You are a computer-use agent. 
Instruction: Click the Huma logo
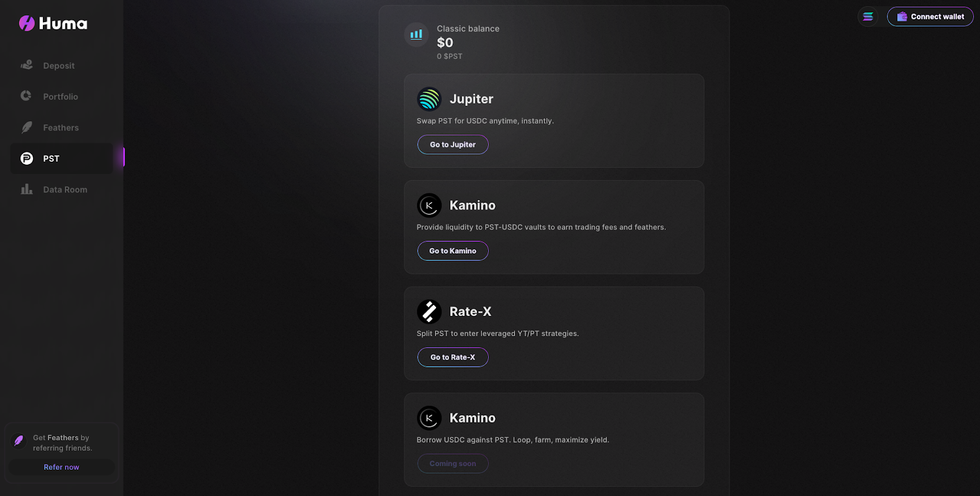click(x=53, y=23)
